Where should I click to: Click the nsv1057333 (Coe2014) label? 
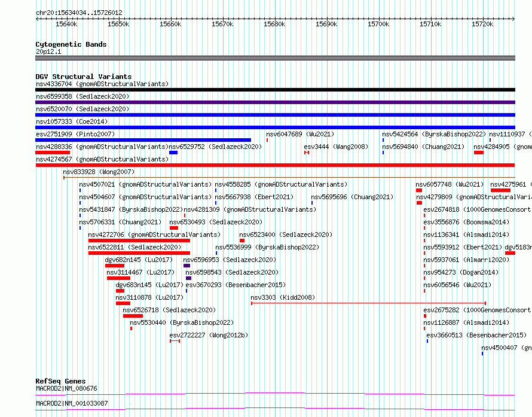tap(72, 121)
